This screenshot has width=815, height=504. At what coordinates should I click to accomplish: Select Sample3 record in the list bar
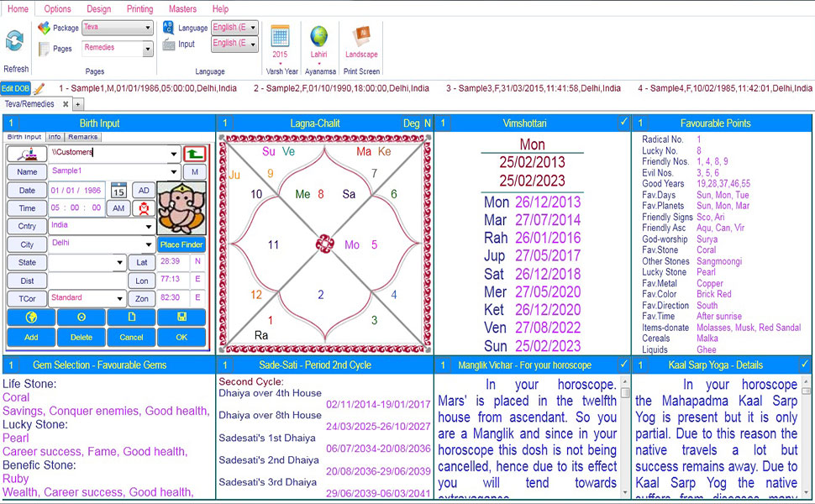tap(534, 88)
